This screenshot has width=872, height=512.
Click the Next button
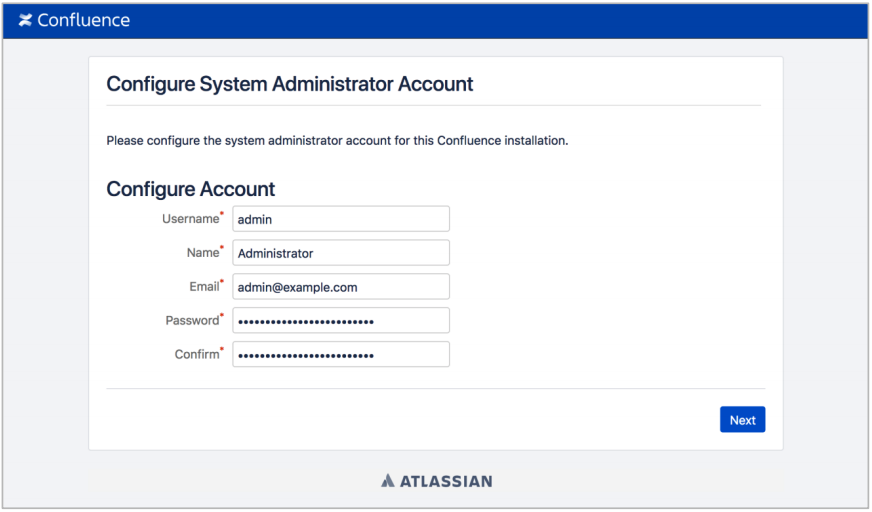(742, 420)
